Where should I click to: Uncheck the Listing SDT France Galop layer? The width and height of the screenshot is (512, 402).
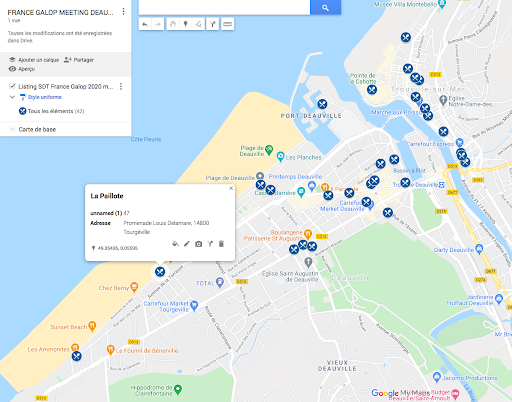coord(12,86)
